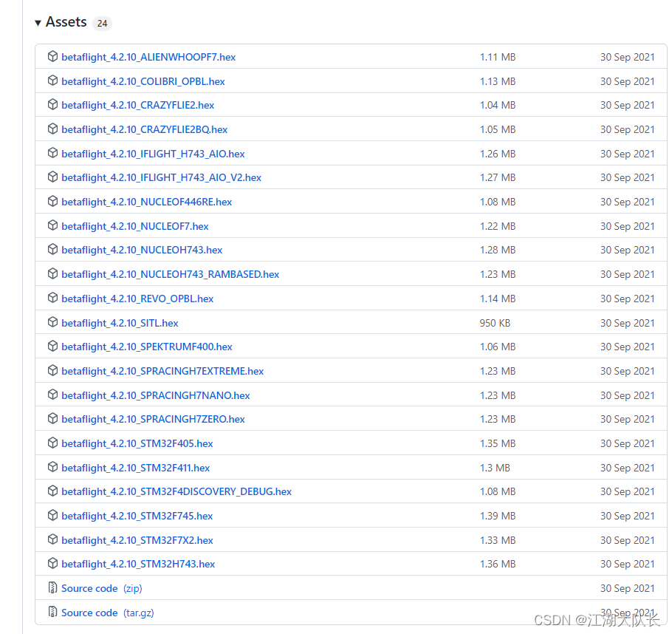Download betaflight_4.2.10_STM32F7X2.hex

click(137, 540)
